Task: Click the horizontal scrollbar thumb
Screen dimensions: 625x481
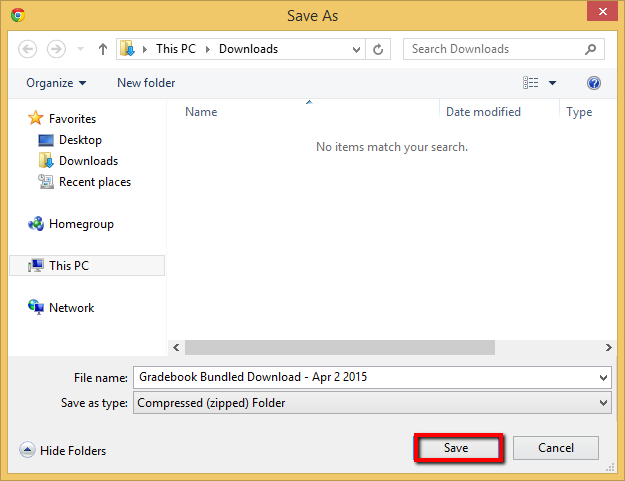Action: (340, 347)
